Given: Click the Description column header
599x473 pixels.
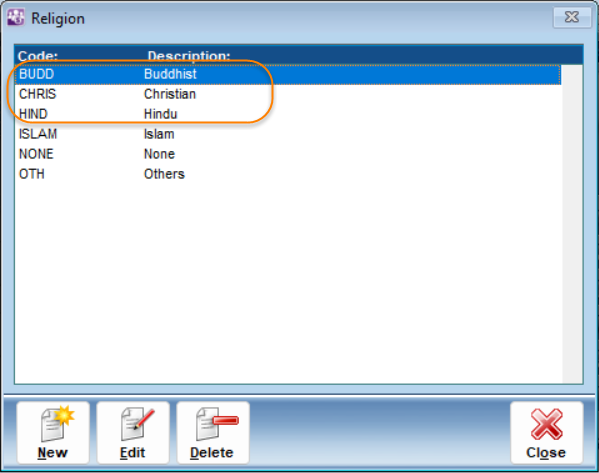Looking at the screenshot, I should click(189, 56).
